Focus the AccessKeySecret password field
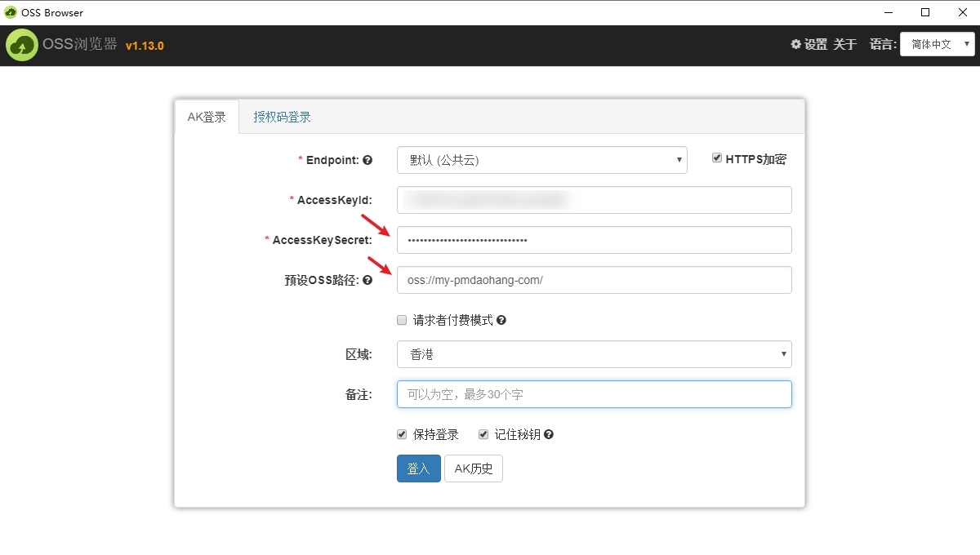980x555 pixels. tap(595, 240)
